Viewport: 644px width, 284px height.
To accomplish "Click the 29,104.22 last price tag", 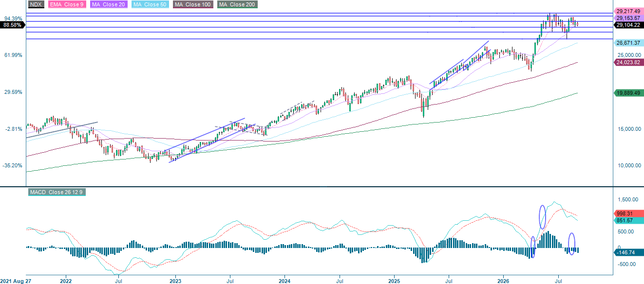I will click(x=628, y=25).
